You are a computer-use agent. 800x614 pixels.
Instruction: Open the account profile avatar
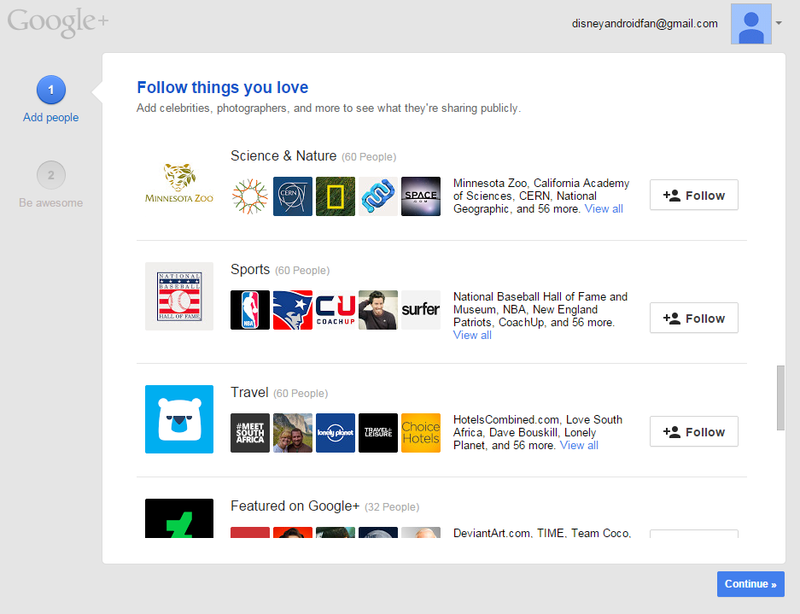(x=751, y=24)
